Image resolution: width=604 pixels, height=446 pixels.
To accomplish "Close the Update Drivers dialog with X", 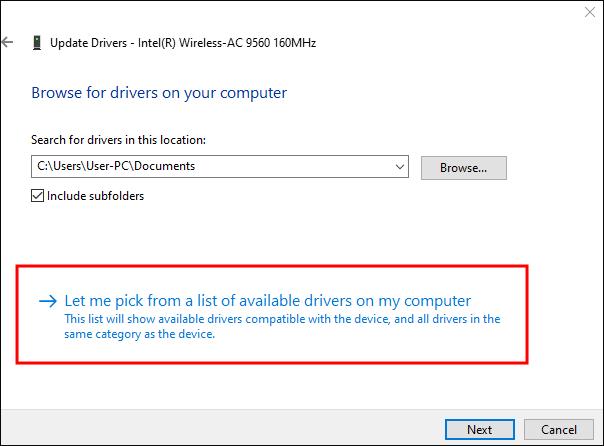I will pos(590,12).
